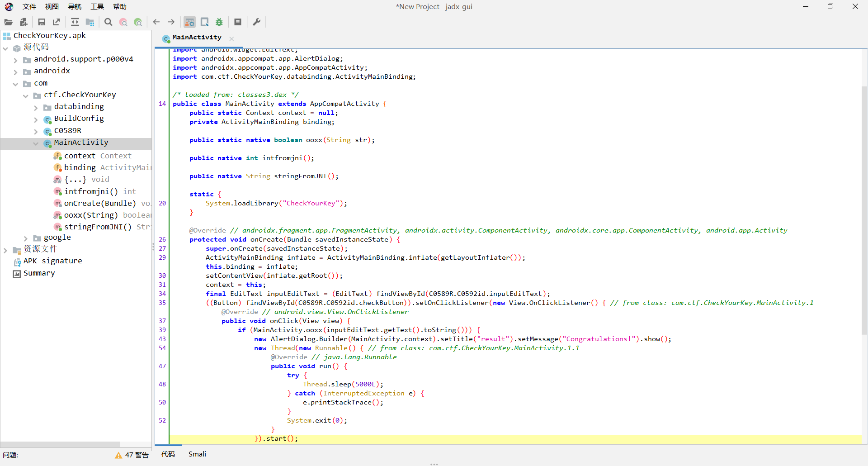Expand the android.support.p000v4 package

tap(15, 60)
